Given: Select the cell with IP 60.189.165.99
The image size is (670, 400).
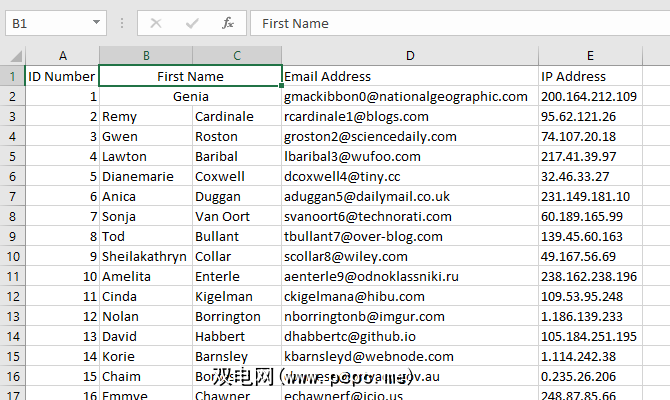Looking at the screenshot, I should tap(590, 216).
